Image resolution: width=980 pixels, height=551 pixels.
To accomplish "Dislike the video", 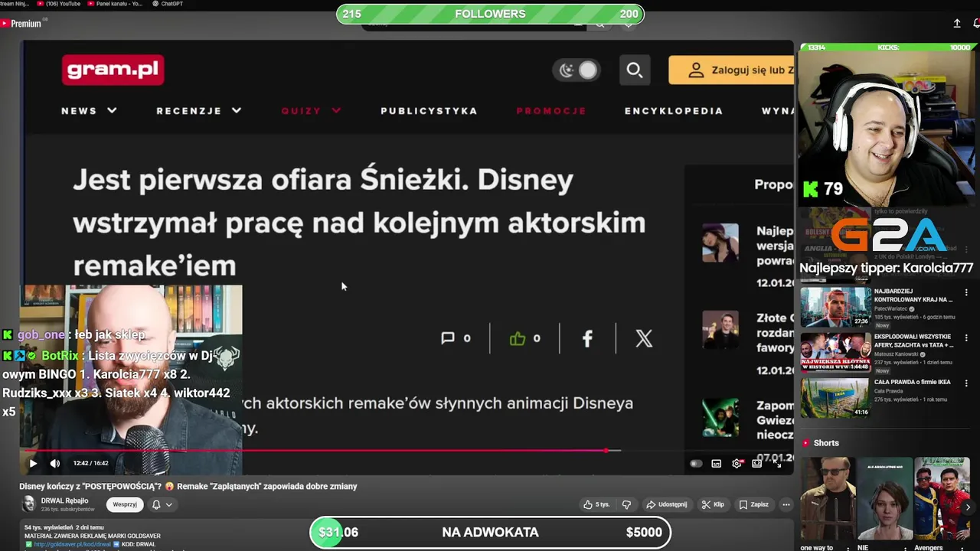I will pyautogui.click(x=626, y=504).
